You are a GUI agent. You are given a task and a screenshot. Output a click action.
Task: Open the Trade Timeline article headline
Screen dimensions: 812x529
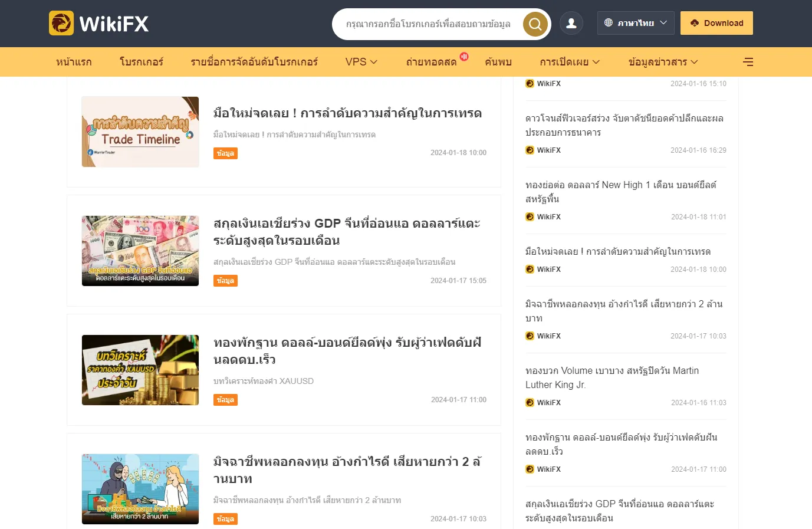(x=347, y=113)
